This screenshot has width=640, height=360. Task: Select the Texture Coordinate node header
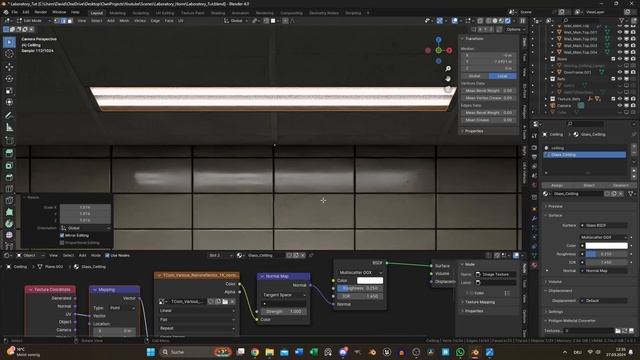[50, 289]
